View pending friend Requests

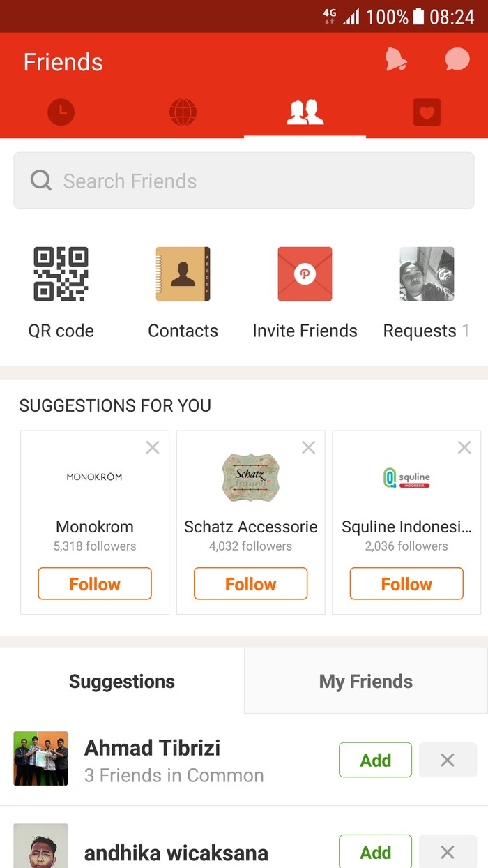[427, 274]
